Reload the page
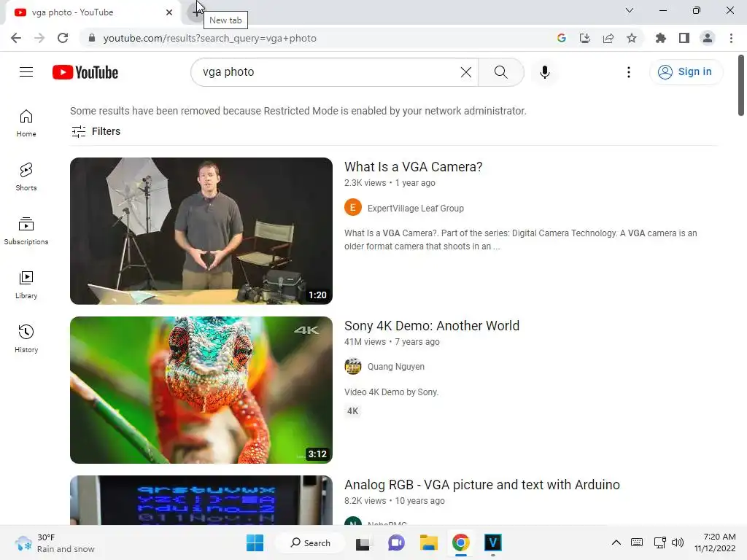Viewport: 747px width, 560px height. click(63, 38)
